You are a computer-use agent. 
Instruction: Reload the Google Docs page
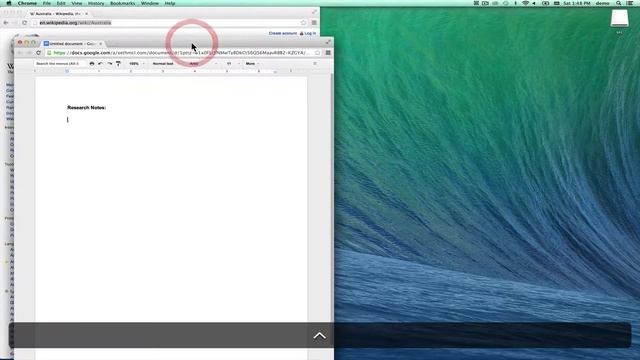tap(38, 53)
